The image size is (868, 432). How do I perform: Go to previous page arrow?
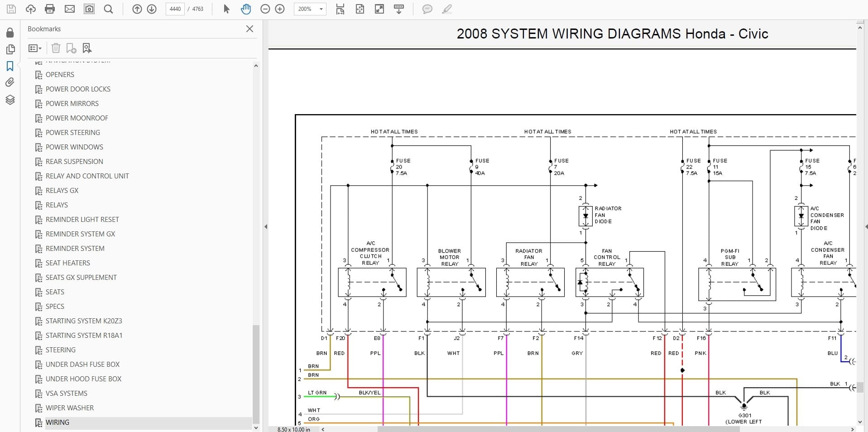(x=137, y=9)
